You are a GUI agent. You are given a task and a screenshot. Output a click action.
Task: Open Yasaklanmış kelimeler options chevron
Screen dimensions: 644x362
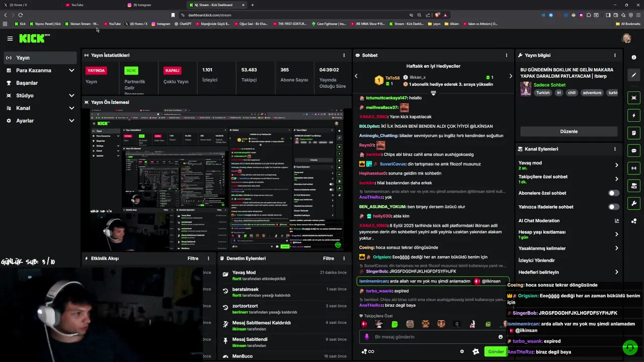coord(616,248)
